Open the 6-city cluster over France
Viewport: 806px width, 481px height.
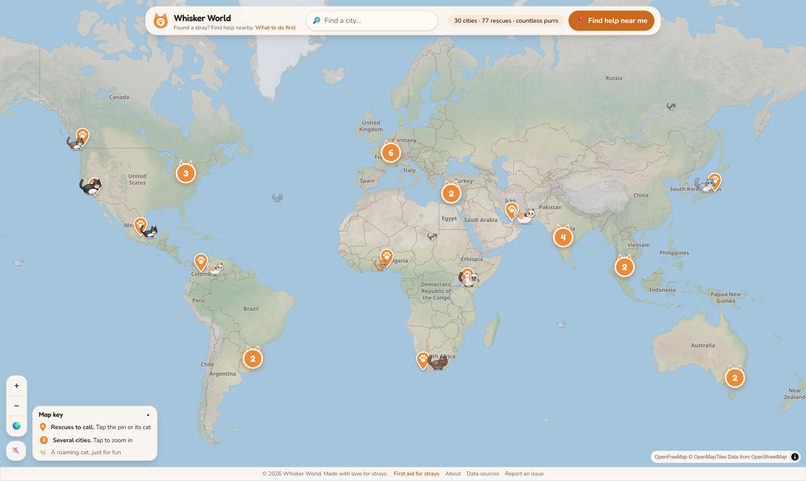tap(391, 152)
